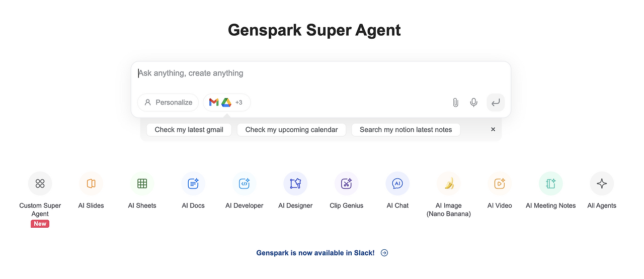
Task: Open AI Image Nano Banana icon
Action: coord(449,183)
